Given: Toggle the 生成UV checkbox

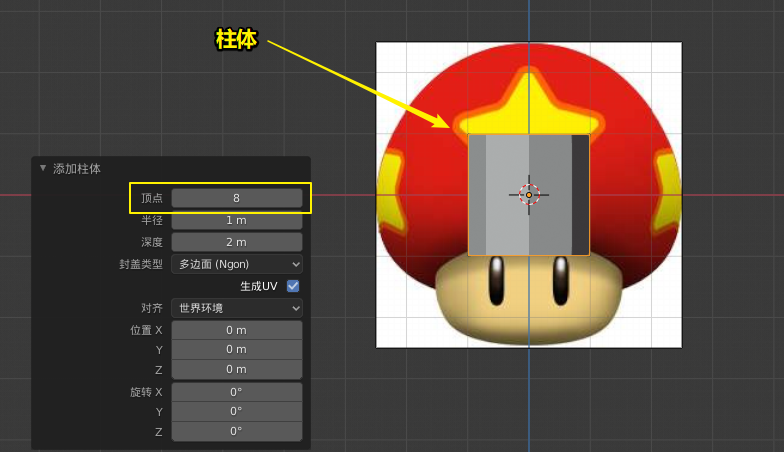Looking at the screenshot, I should coord(293,286).
